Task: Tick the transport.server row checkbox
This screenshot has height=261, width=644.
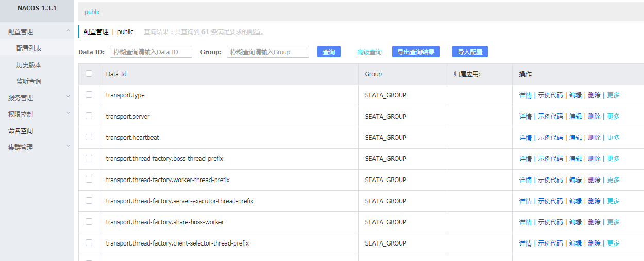Action: click(89, 116)
